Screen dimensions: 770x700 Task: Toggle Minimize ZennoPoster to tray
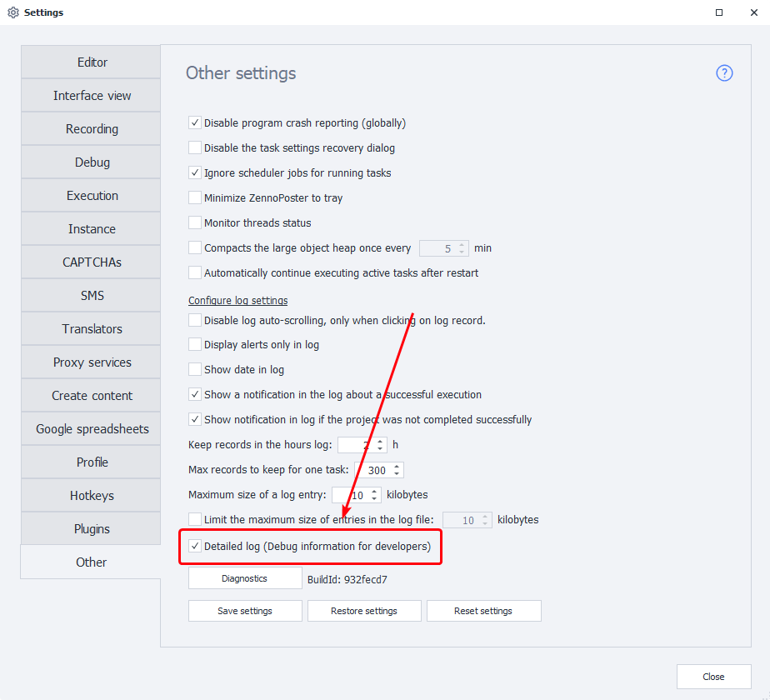195,198
